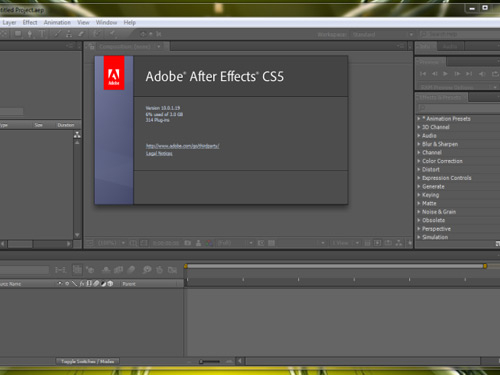Select the Pen tool
Screen dimensions: 500x375
(x=30, y=34)
